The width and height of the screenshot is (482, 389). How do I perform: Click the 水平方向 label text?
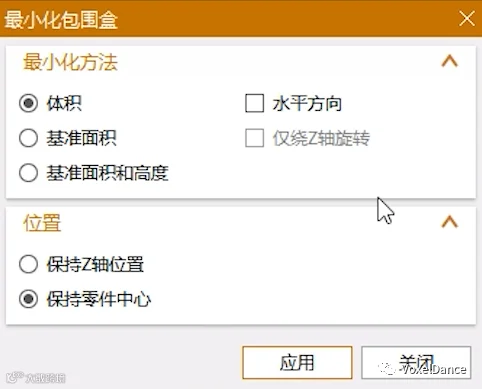307,103
